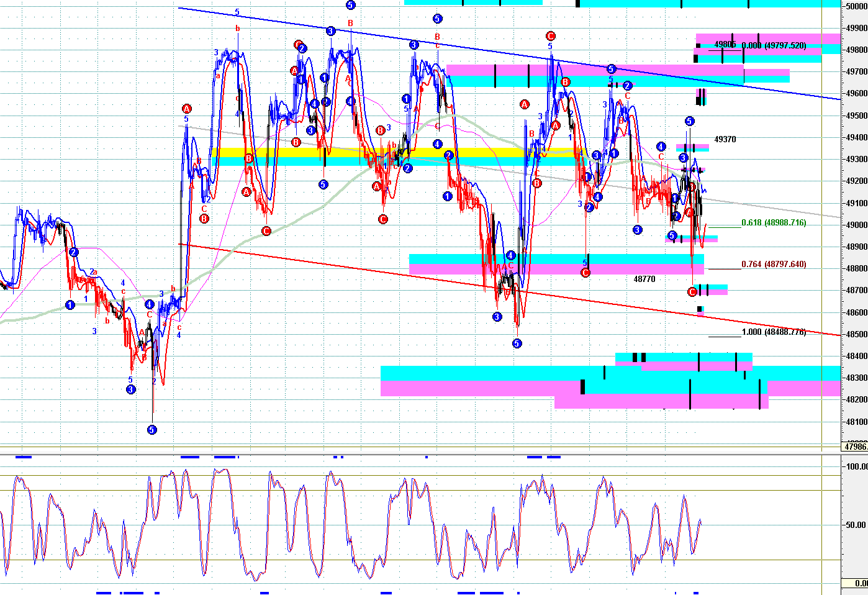
Task: Click 49900 on the price axis
Action: coord(856,28)
